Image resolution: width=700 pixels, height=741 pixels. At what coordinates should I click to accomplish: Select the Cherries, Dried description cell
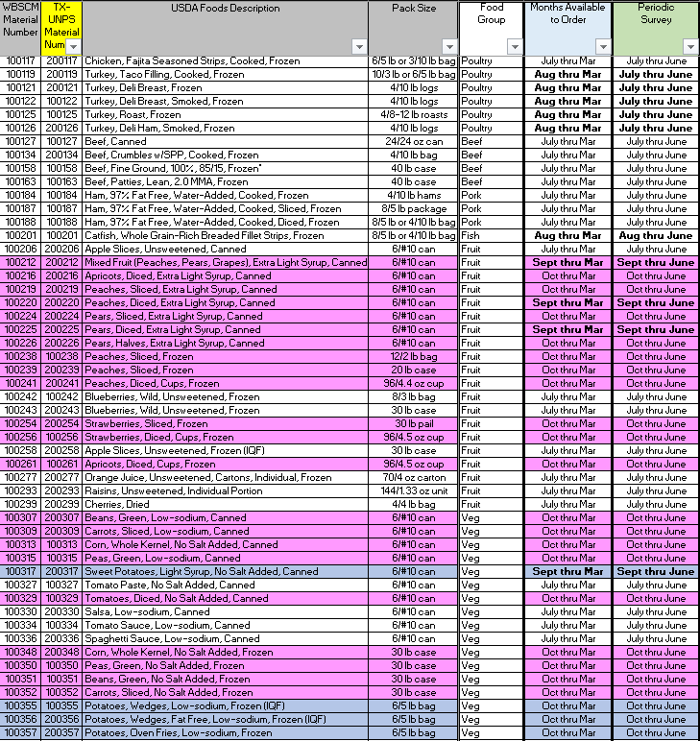[119, 504]
